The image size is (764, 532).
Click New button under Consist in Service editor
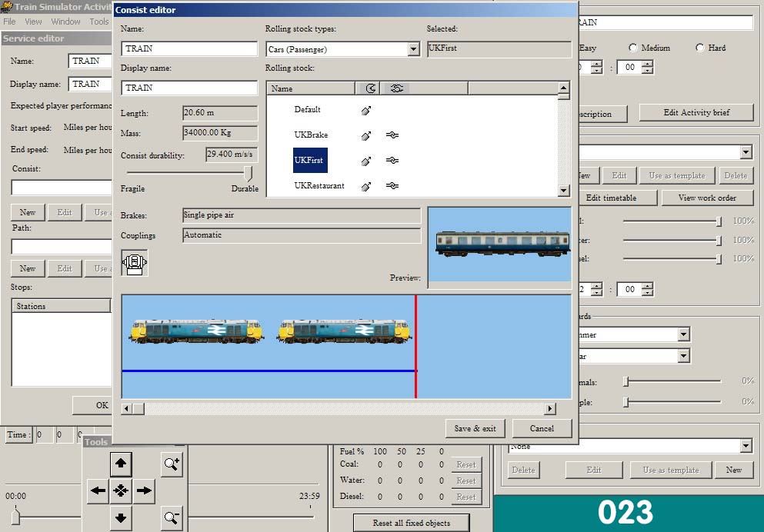tap(28, 212)
